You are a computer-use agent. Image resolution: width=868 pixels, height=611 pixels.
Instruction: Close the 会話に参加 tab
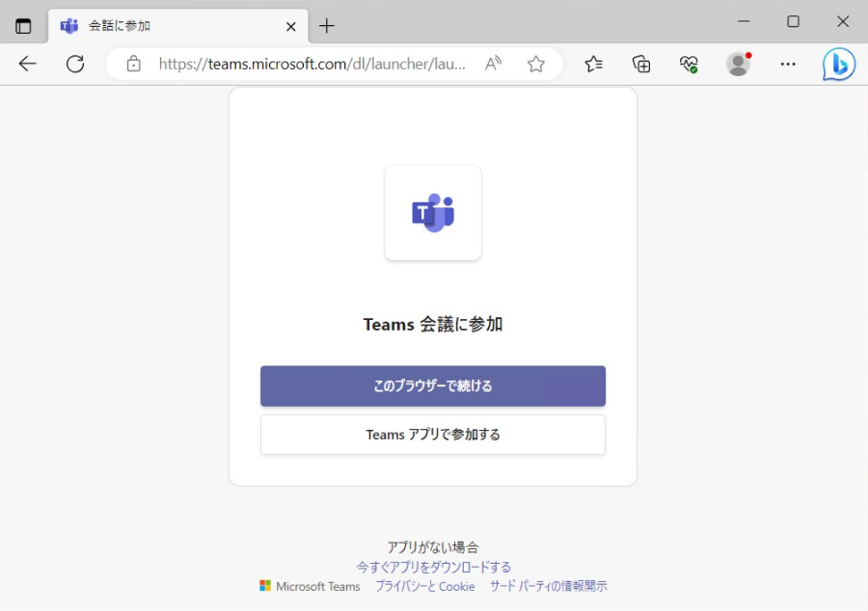[x=290, y=27]
